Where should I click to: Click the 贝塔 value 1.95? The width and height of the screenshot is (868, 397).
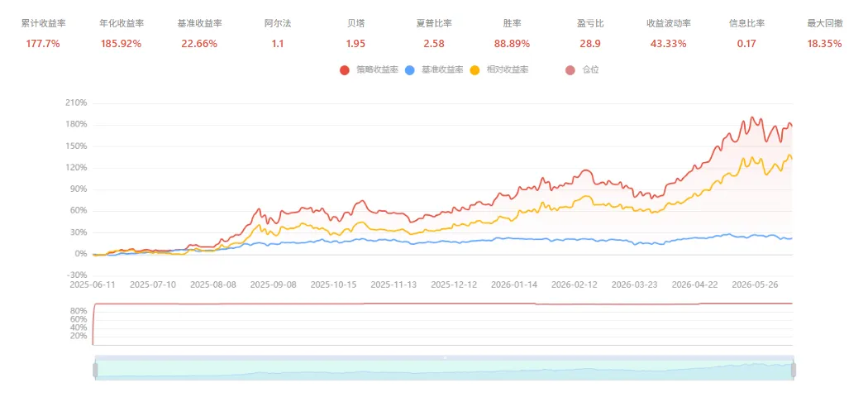[x=355, y=43]
